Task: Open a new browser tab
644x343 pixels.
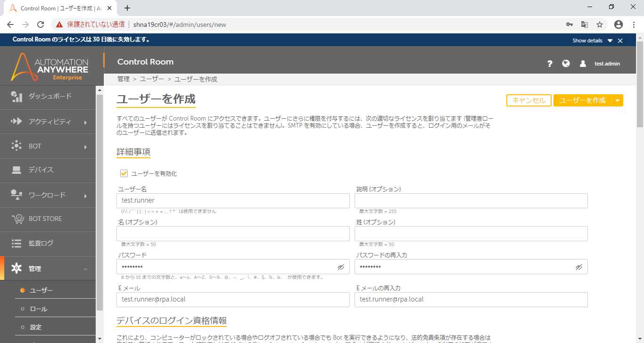Action: tap(127, 8)
